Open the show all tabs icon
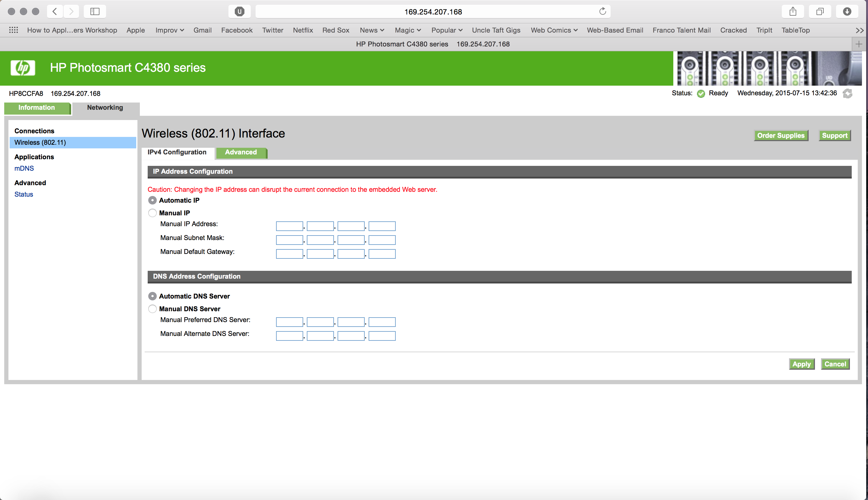This screenshot has width=868, height=500. (819, 11)
